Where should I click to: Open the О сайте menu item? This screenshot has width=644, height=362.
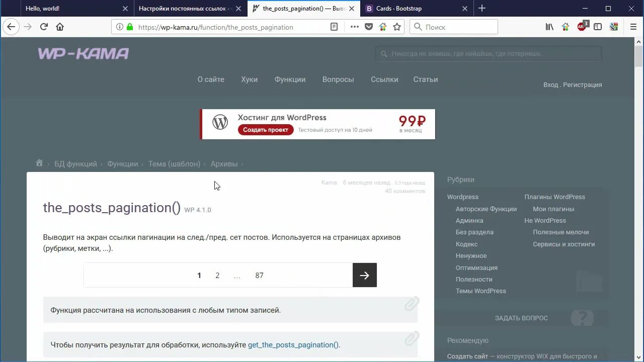[x=211, y=79]
